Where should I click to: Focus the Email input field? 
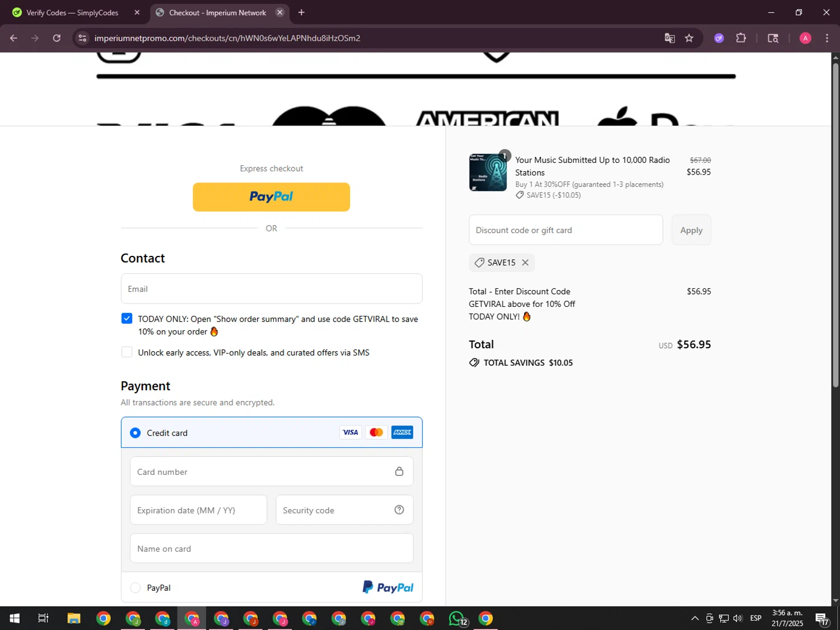pos(272,289)
